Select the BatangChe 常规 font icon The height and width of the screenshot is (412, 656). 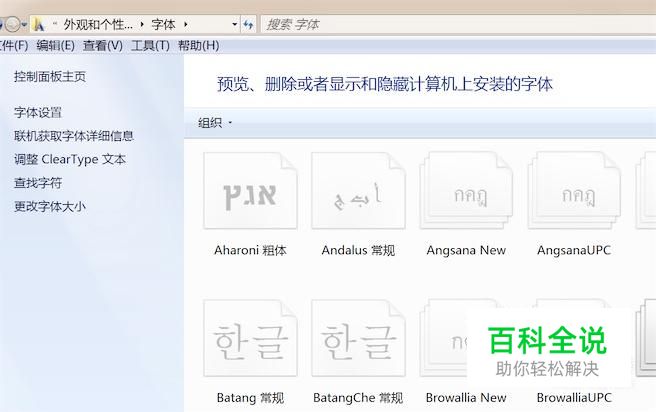coord(358,338)
